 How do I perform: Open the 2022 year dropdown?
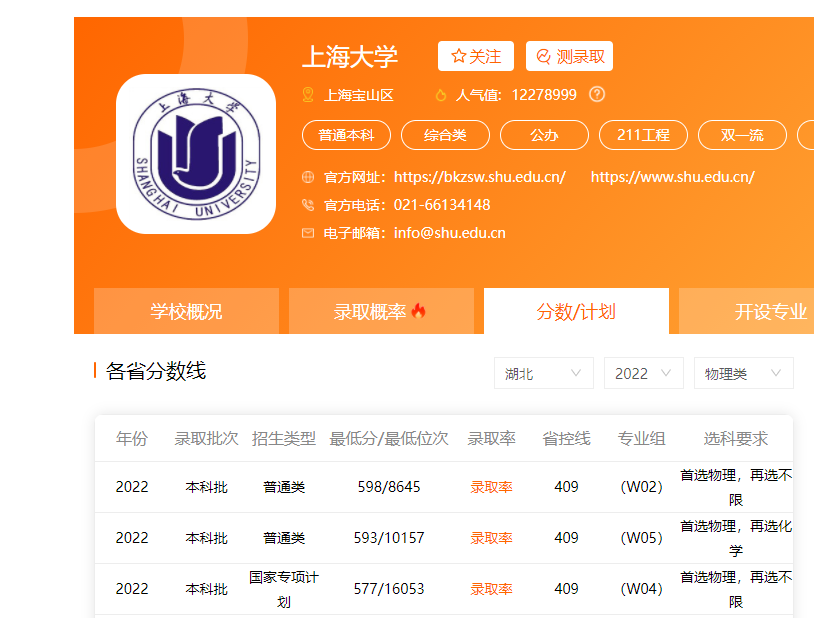tap(643, 373)
